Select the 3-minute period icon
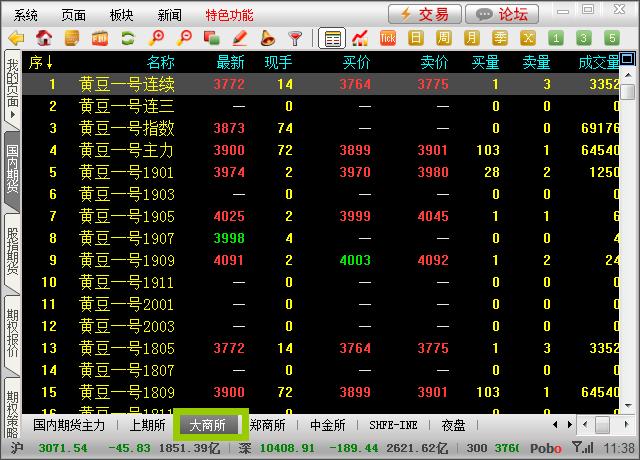Viewport: 640px width, 460px height. pos(584,38)
